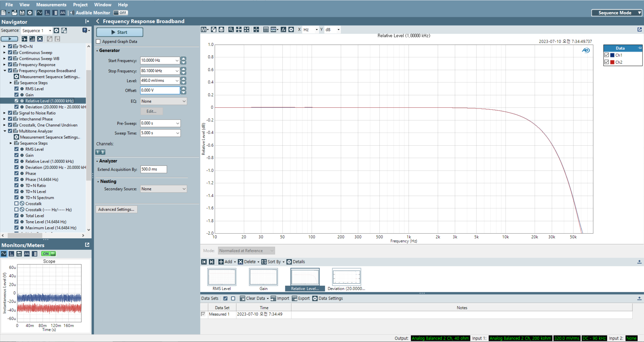Uncheck the Ch2 trace checkbox

coord(607,62)
